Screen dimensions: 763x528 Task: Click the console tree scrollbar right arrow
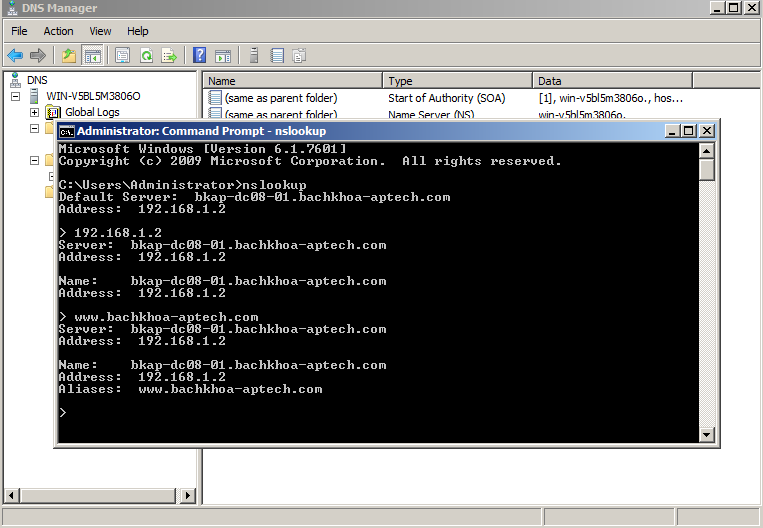click(x=188, y=496)
